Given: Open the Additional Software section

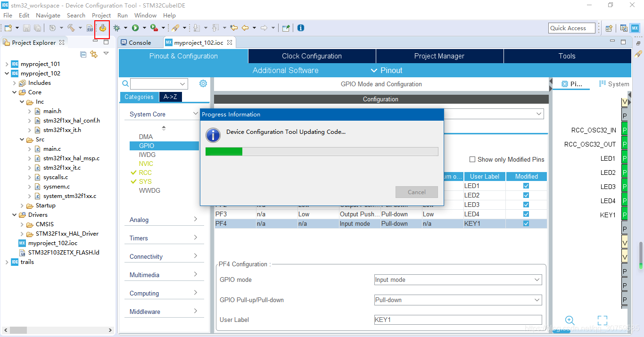Looking at the screenshot, I should [286, 70].
